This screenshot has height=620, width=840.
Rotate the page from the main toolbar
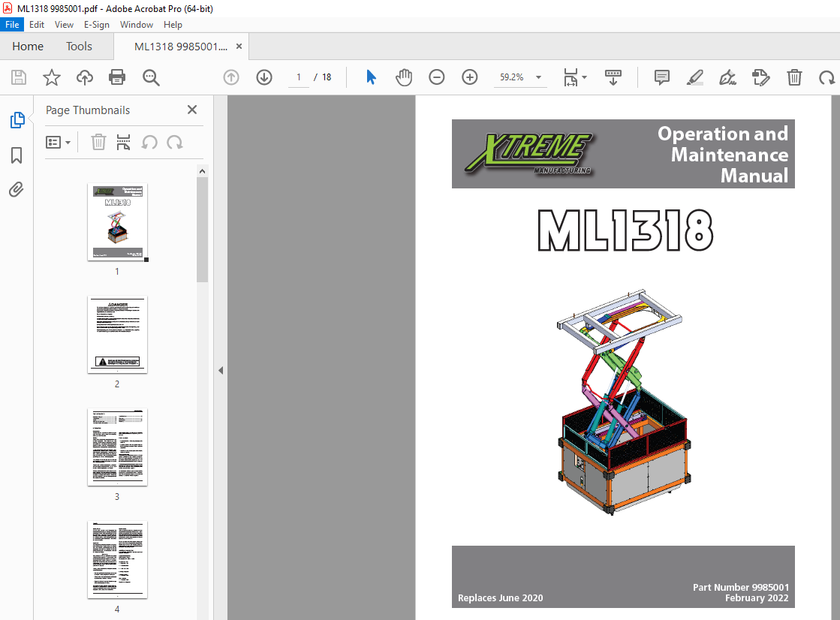click(x=826, y=78)
